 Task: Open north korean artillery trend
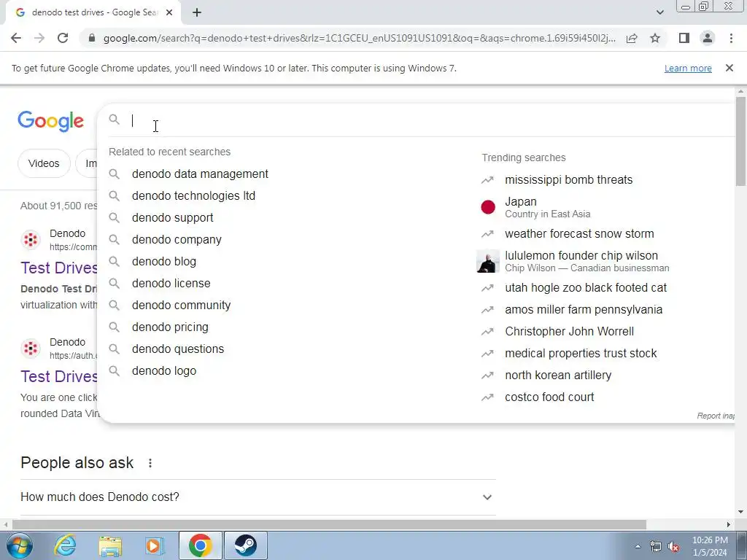(558, 376)
